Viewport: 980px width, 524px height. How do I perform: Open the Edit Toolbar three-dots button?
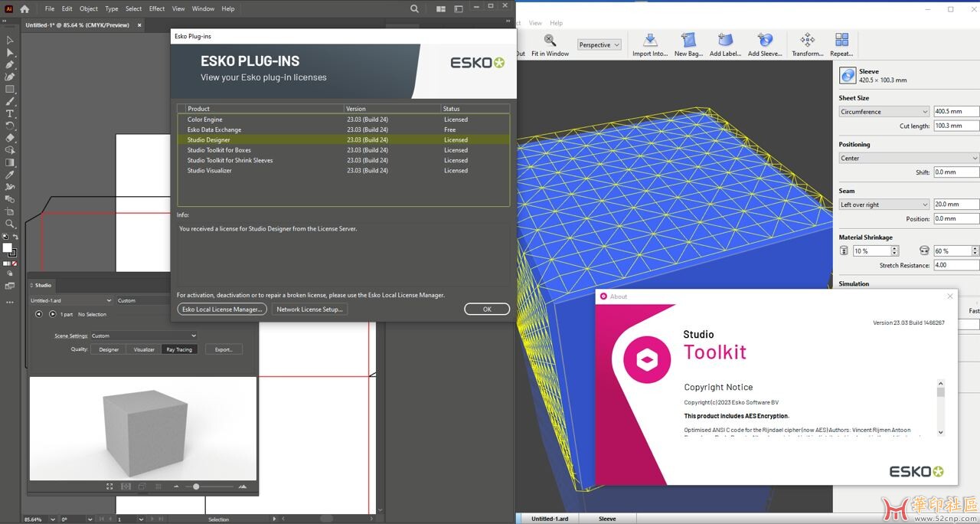10,302
